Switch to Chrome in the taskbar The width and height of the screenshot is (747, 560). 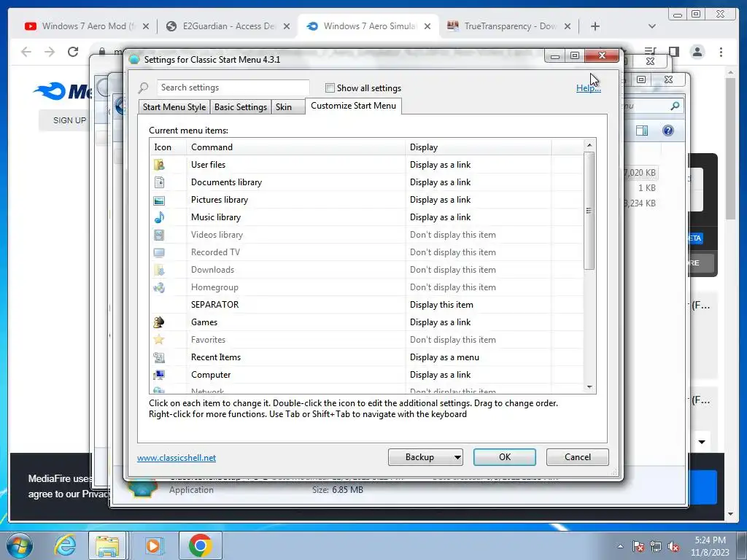pos(200,545)
